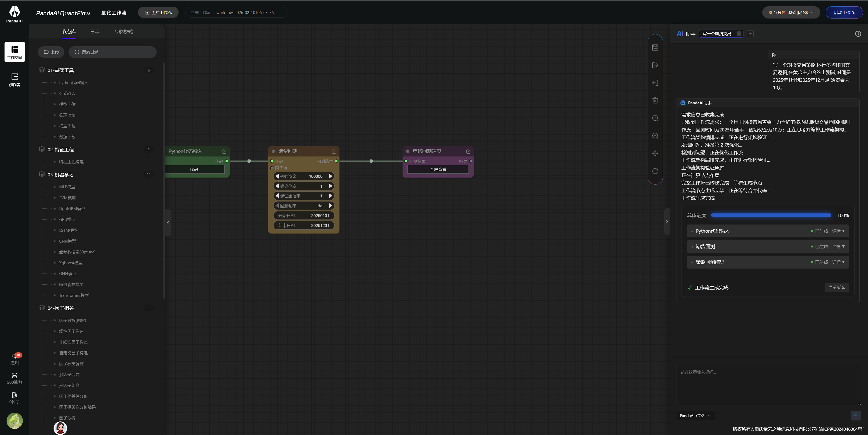Screen dimensions: 868x435
Task: Collapse the 01-基础工具 category
Action: [x=61, y=70]
